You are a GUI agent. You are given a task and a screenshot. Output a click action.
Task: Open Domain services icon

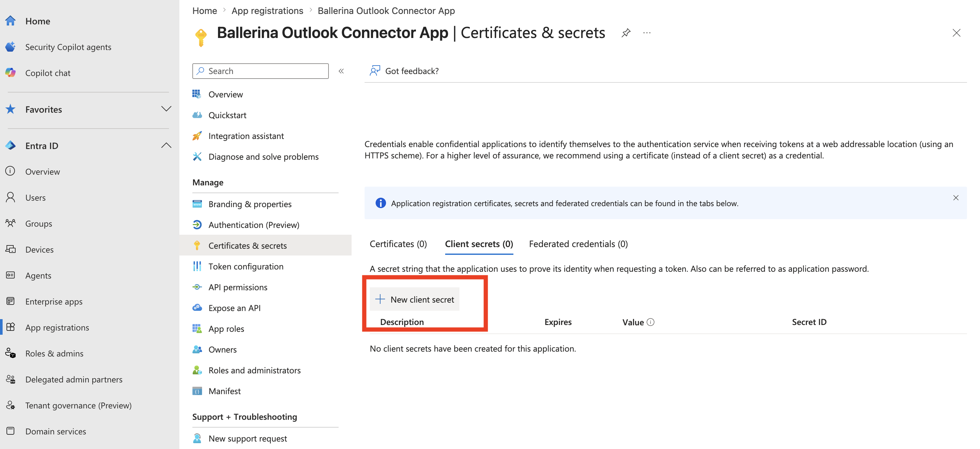click(x=10, y=431)
